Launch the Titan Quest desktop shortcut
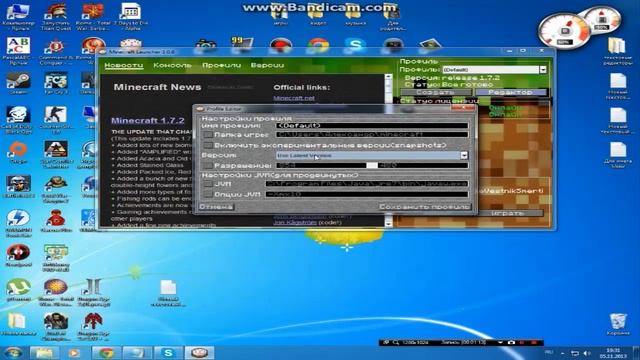 [56, 16]
